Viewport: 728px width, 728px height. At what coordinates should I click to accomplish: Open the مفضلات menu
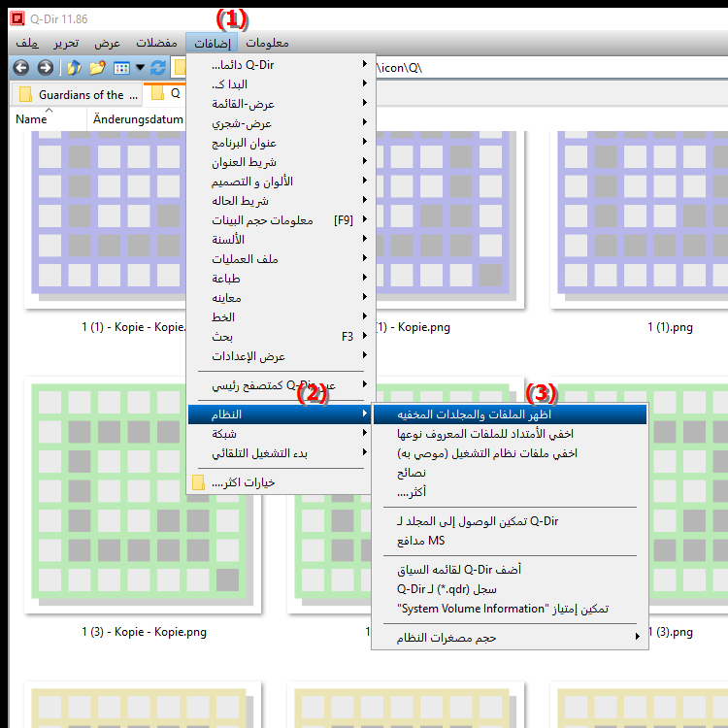coord(156,43)
